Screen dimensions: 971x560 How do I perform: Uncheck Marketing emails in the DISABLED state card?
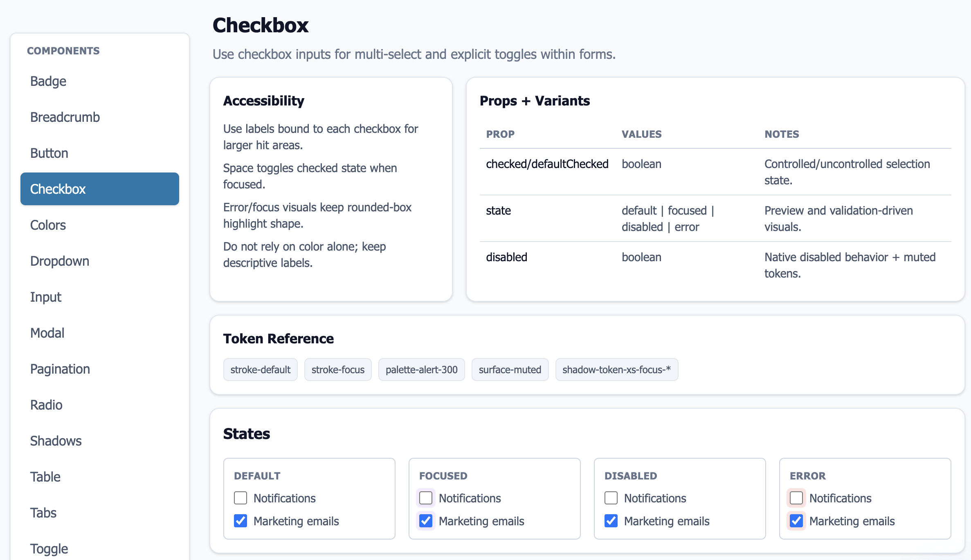[x=611, y=521]
